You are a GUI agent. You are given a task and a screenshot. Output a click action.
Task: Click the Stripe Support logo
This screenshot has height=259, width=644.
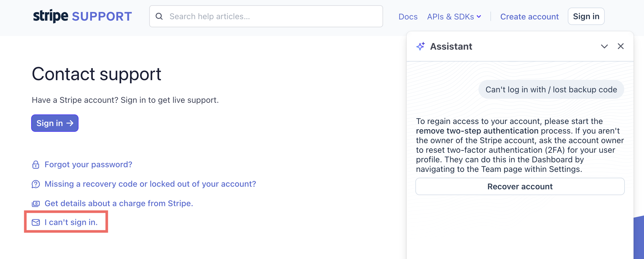(x=82, y=16)
